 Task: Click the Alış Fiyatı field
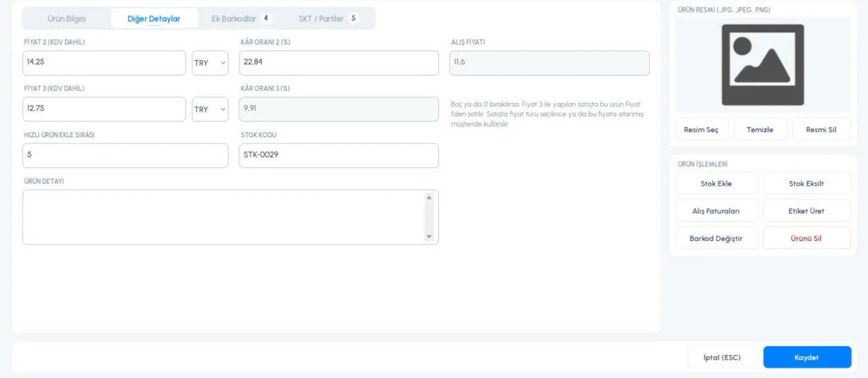pos(550,63)
